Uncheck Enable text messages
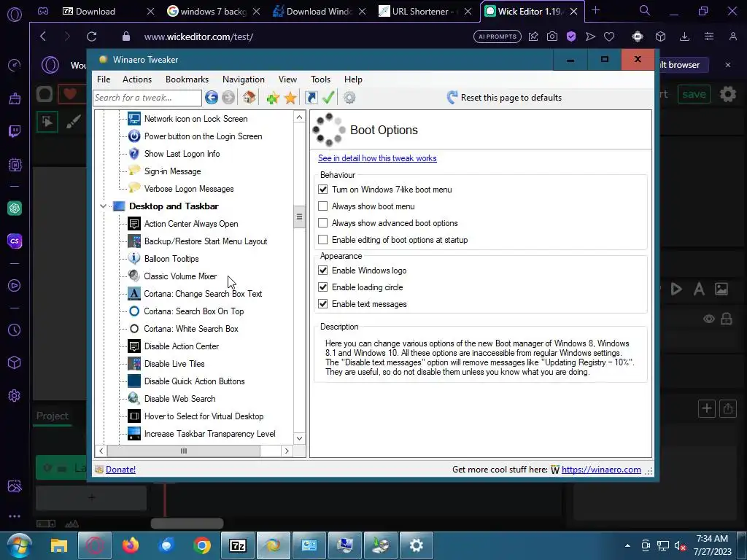 pos(323,304)
